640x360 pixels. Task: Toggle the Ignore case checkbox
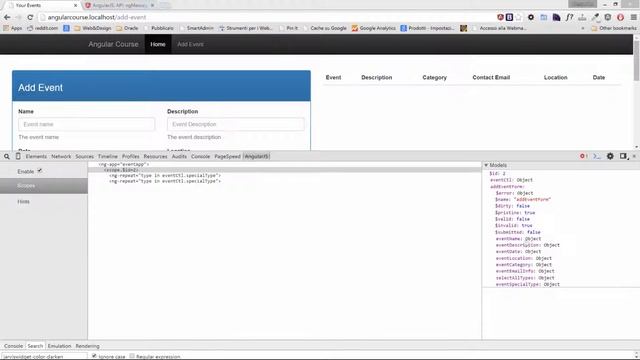[x=94, y=356]
